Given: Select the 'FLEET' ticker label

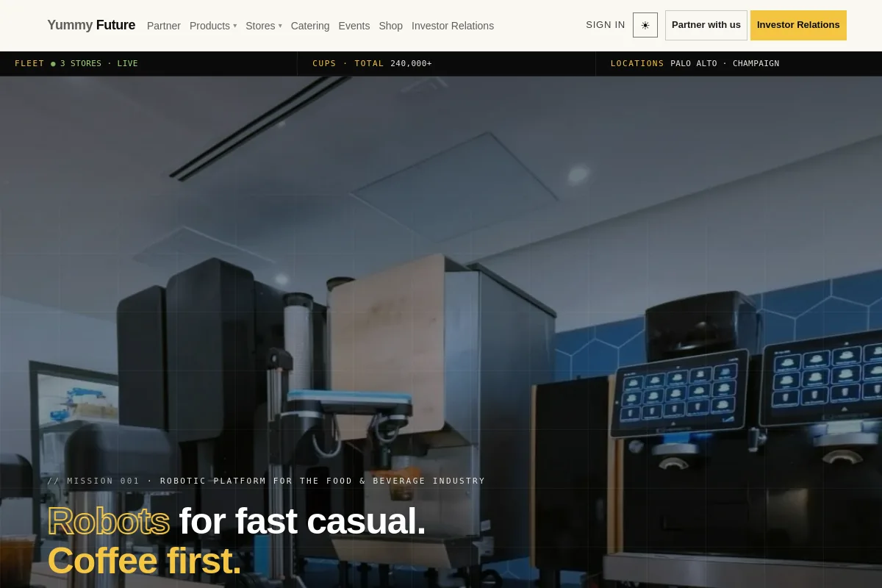Looking at the screenshot, I should [29, 64].
